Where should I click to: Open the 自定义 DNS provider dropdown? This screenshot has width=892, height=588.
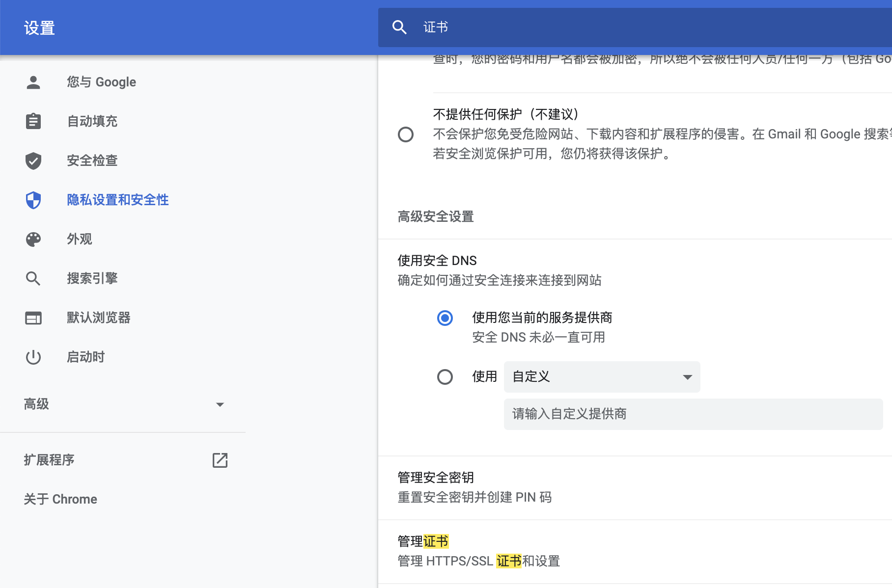[602, 377]
